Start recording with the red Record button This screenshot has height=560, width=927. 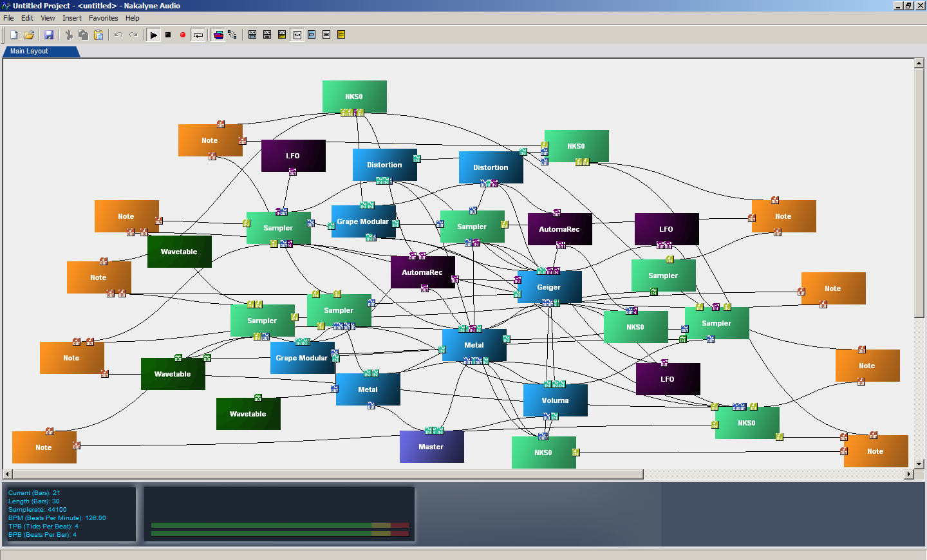183,35
